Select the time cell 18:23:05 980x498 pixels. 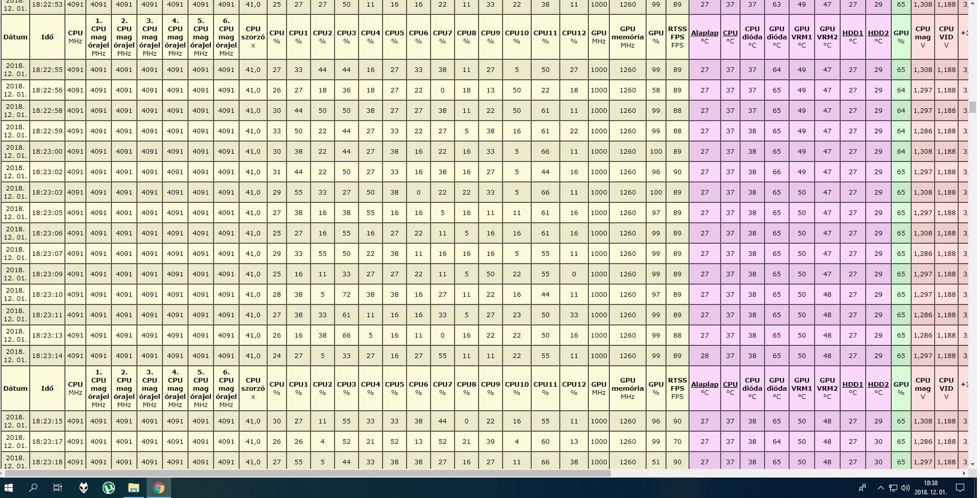pos(47,212)
